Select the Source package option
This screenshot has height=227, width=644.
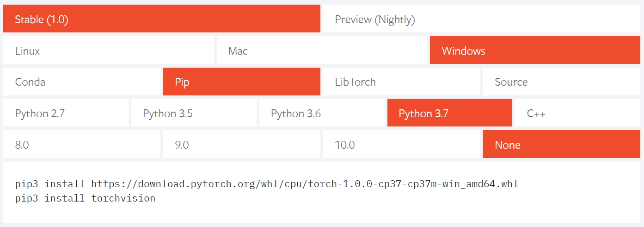[561, 82]
